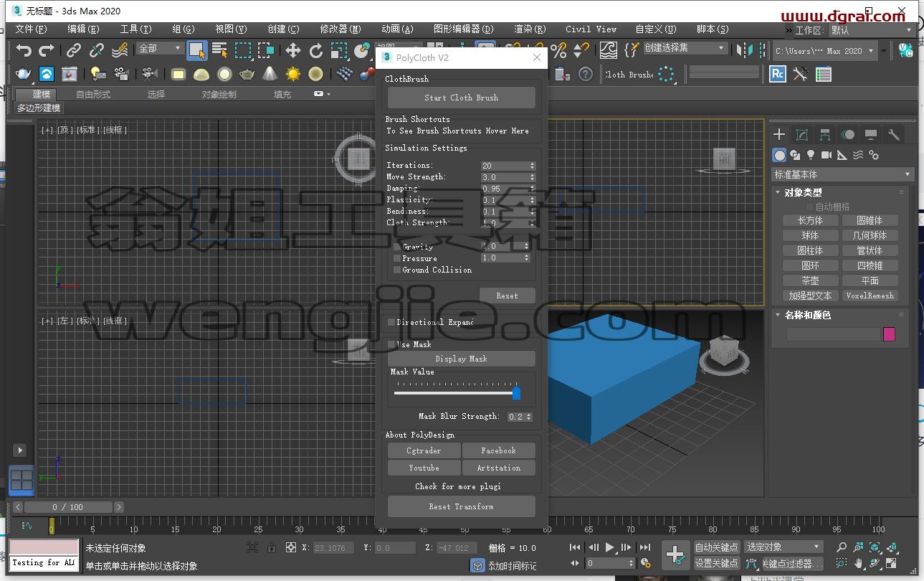Screen dimensions: 924x581
Task: Click the sunlight system icon
Action: pos(293,74)
